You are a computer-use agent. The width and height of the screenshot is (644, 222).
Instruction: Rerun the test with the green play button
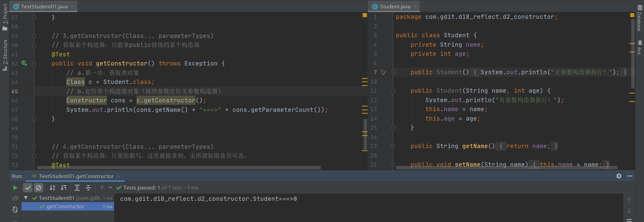pyautogui.click(x=15, y=188)
